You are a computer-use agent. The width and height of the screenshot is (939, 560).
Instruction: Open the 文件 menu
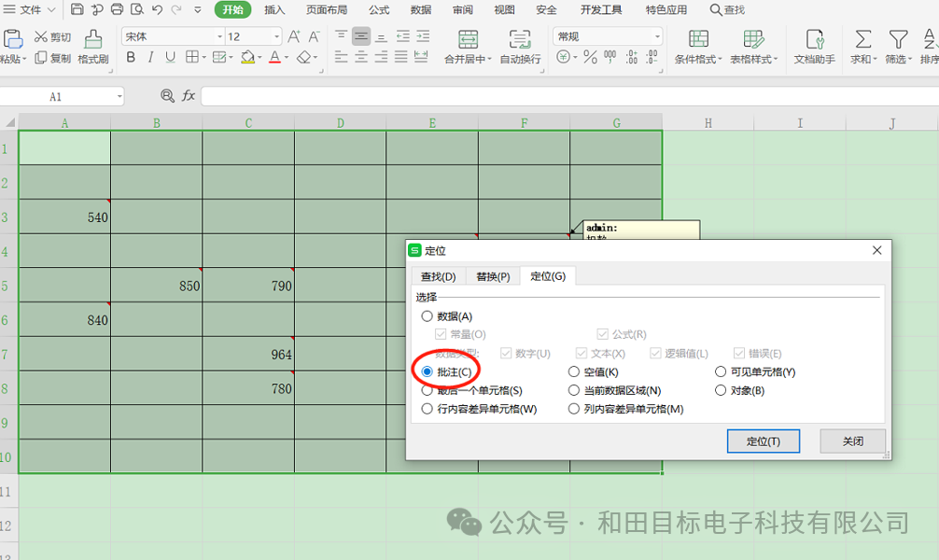29,9
